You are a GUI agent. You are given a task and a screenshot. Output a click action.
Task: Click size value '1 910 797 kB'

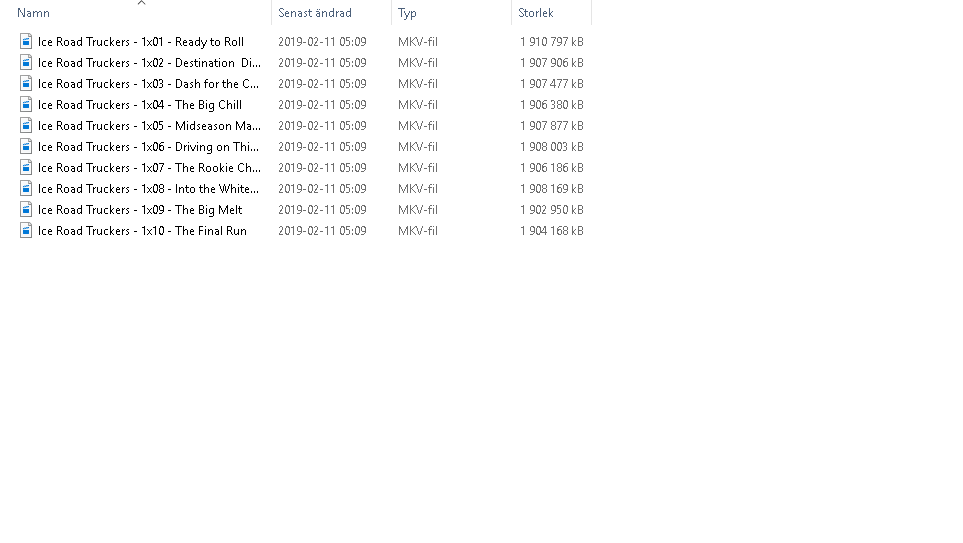pyautogui.click(x=552, y=42)
